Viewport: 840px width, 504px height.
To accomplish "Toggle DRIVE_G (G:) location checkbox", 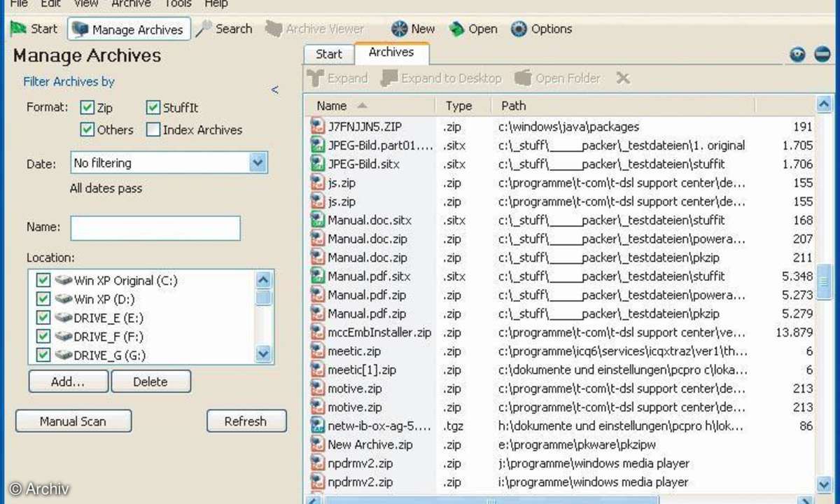I will point(43,355).
